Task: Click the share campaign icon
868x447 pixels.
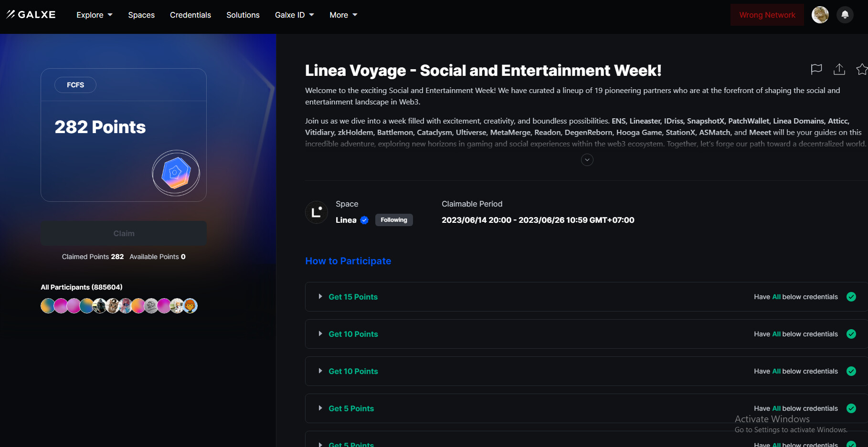Action: (839, 69)
